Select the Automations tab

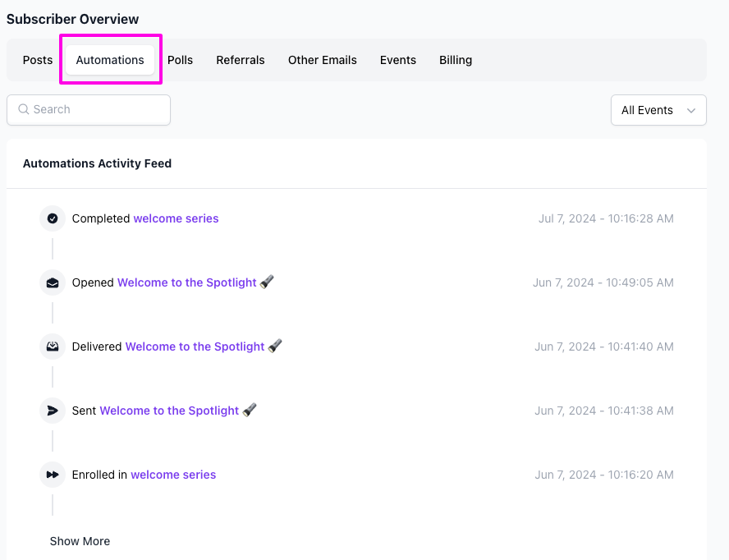click(110, 60)
